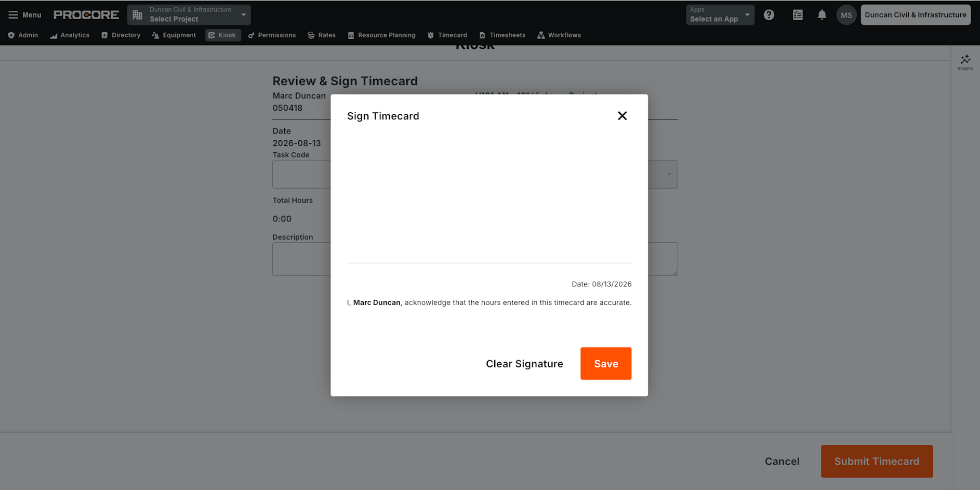980x490 pixels.
Task: Click the Equipment icon
Action: coord(155,35)
